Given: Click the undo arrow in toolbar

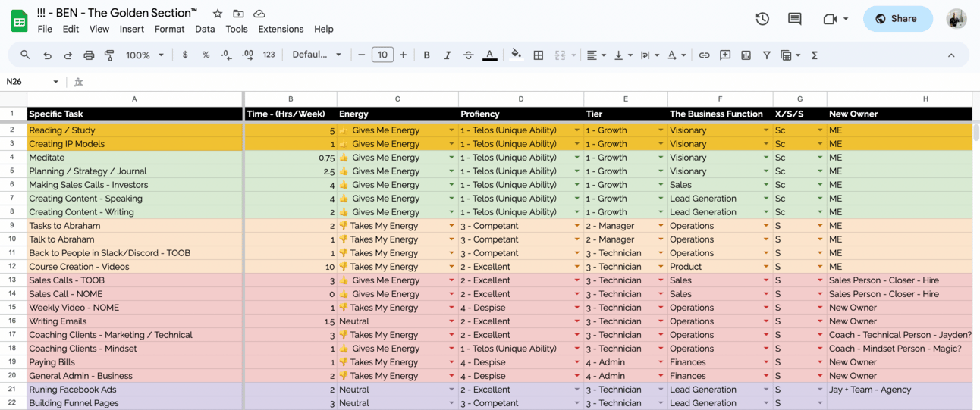Looking at the screenshot, I should point(47,55).
